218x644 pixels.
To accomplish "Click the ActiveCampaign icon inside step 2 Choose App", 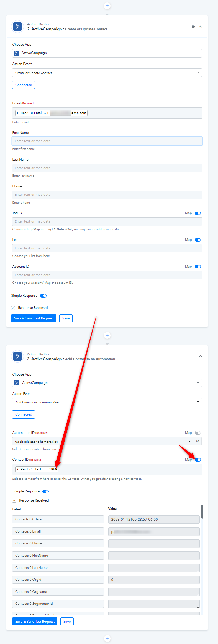I will click(17, 53).
